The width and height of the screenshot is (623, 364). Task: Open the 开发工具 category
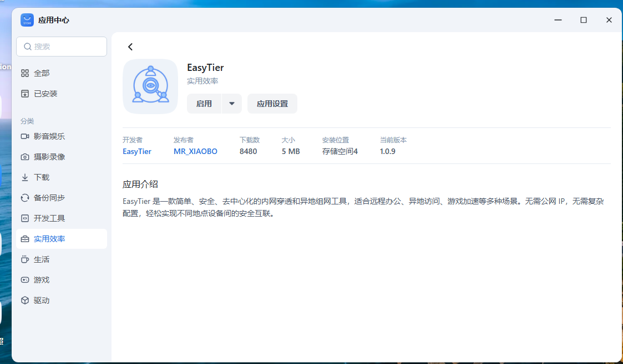62,218
